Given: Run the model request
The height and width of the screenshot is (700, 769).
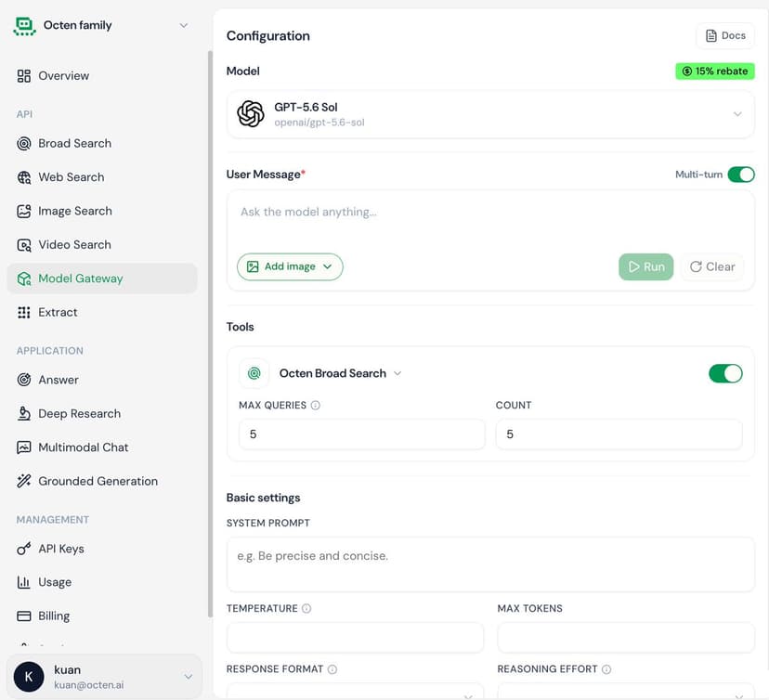Looking at the screenshot, I should [x=645, y=267].
